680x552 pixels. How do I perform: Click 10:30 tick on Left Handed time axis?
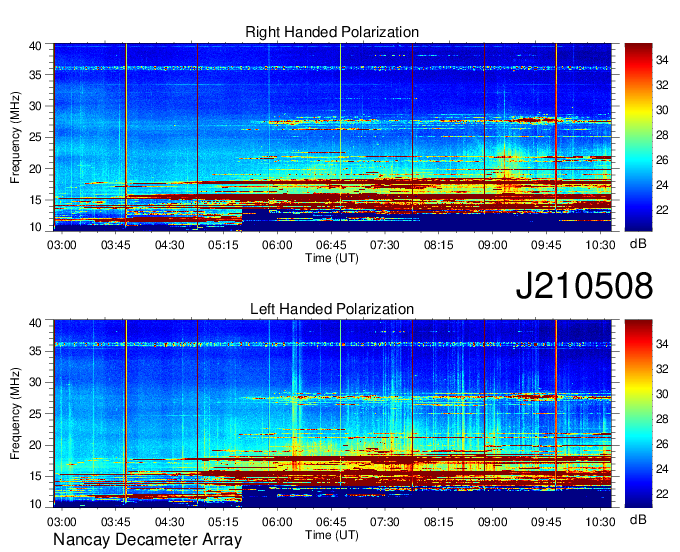pos(600,522)
